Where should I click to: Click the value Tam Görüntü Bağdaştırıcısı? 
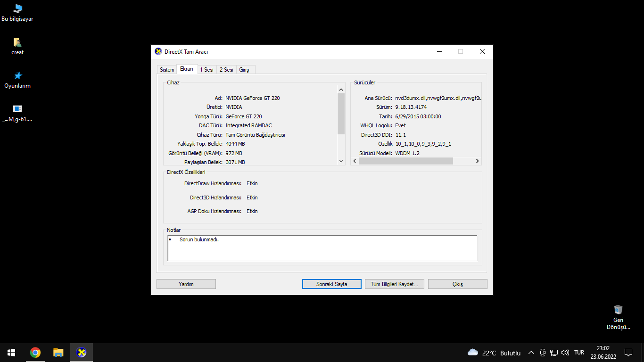coord(255,135)
